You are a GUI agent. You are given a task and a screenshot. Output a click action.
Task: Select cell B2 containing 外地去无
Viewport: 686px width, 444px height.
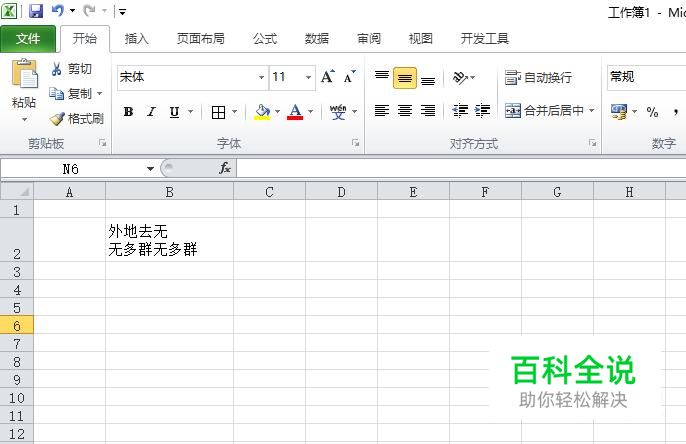coord(169,239)
